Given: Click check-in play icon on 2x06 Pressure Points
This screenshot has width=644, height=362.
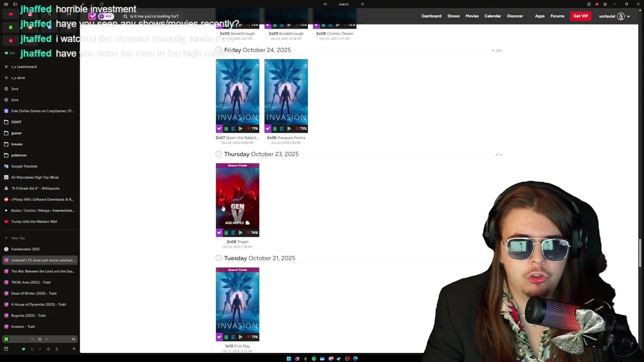Looking at the screenshot, I should pyautogui.click(x=288, y=129).
